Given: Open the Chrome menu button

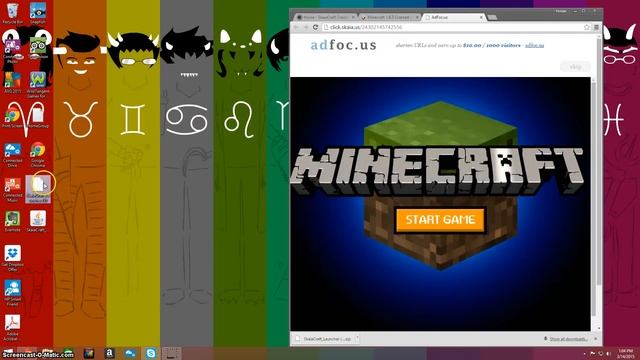Looking at the screenshot, I should 596,27.
